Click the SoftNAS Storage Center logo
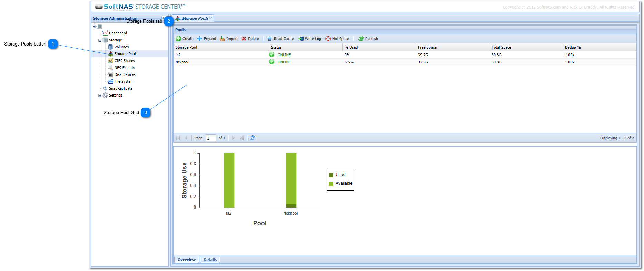Image resolution: width=644 pixels, height=271 pixels. [140, 7]
